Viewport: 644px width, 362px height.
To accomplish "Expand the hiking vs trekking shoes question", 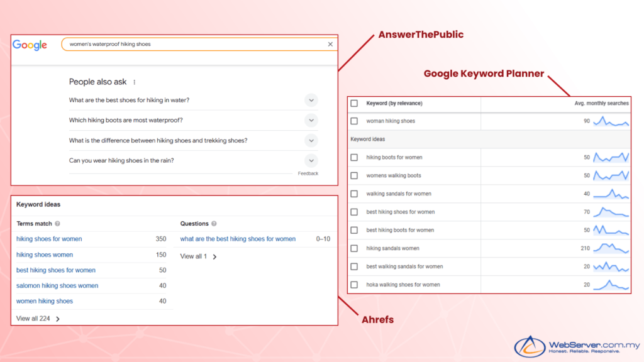I will 311,140.
